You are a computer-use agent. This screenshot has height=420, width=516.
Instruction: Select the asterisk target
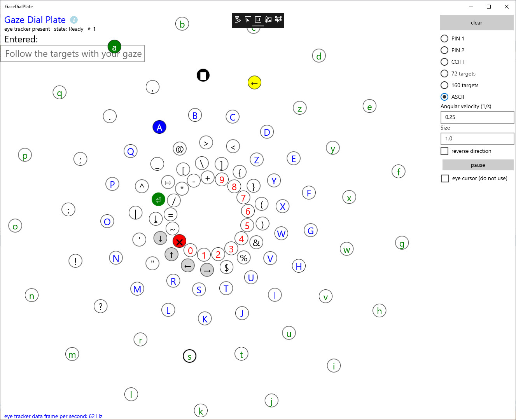coord(182,188)
